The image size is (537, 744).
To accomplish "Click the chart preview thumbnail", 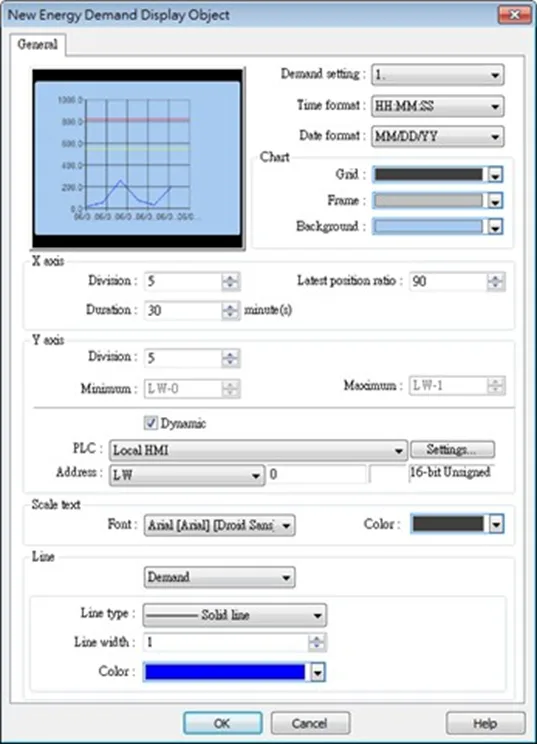I will [x=138, y=159].
